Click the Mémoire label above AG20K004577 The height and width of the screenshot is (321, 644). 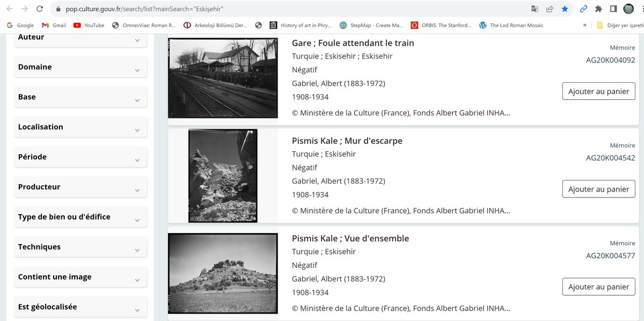coord(623,243)
